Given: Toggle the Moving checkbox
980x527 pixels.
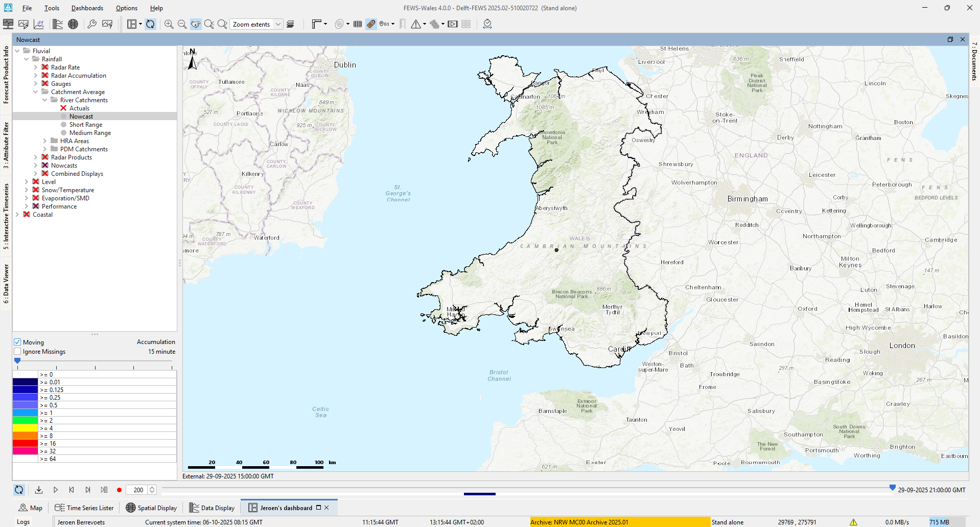Looking at the screenshot, I should coord(18,342).
